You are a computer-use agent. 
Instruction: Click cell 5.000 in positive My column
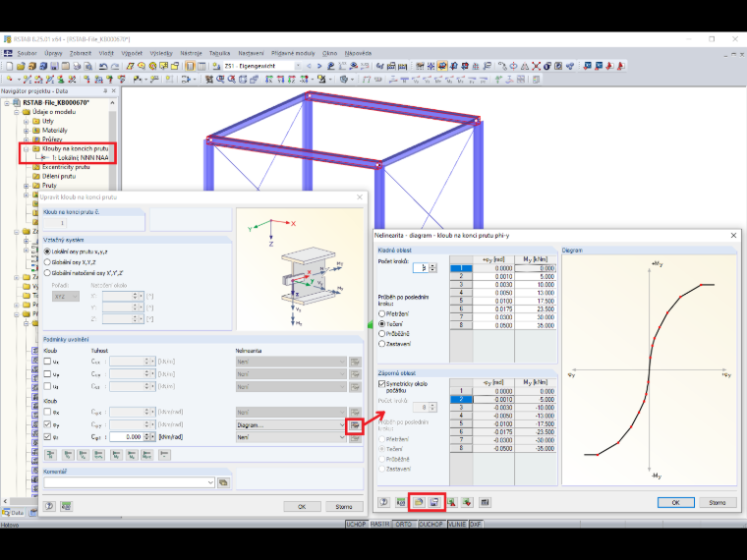[x=535, y=276]
